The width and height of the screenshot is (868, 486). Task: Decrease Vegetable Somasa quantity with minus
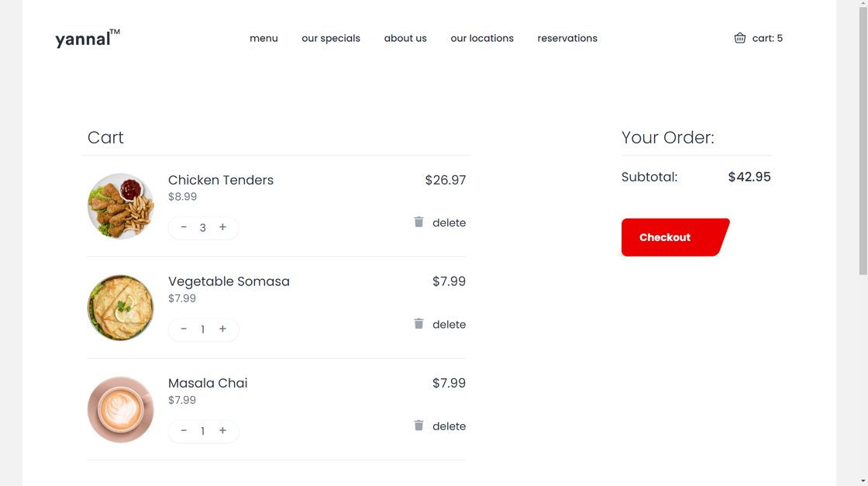pos(184,329)
